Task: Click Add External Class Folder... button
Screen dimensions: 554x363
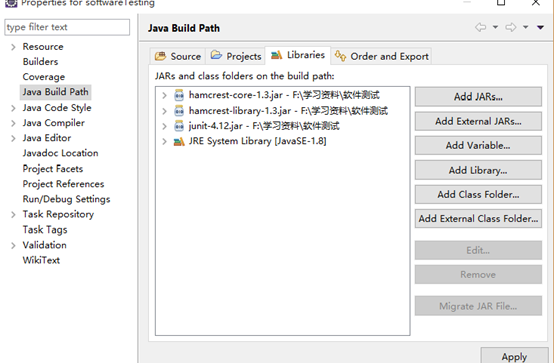Action: [478, 218]
